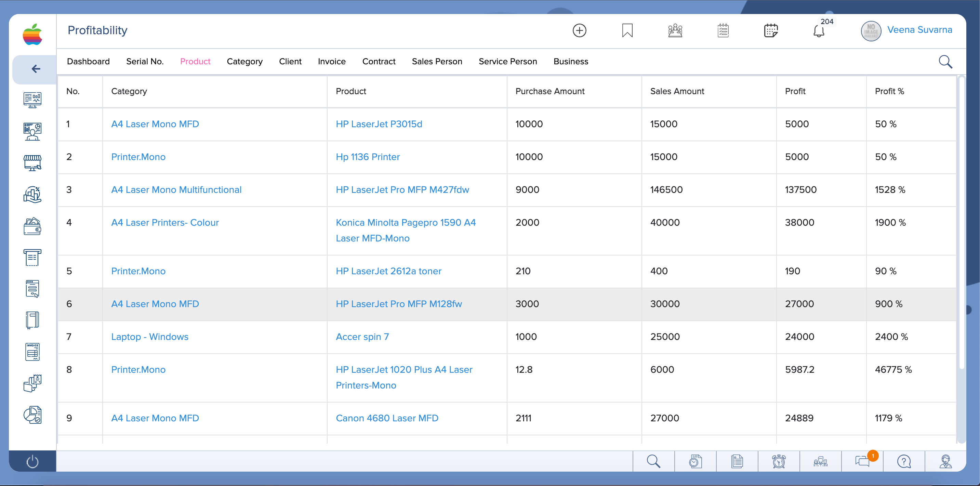Click the search icon in bottom toolbar
The image size is (980, 486).
click(x=653, y=461)
